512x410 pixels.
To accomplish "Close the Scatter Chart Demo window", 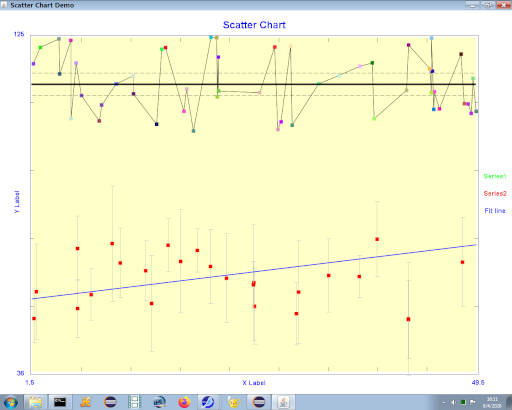I will pos(503,5).
